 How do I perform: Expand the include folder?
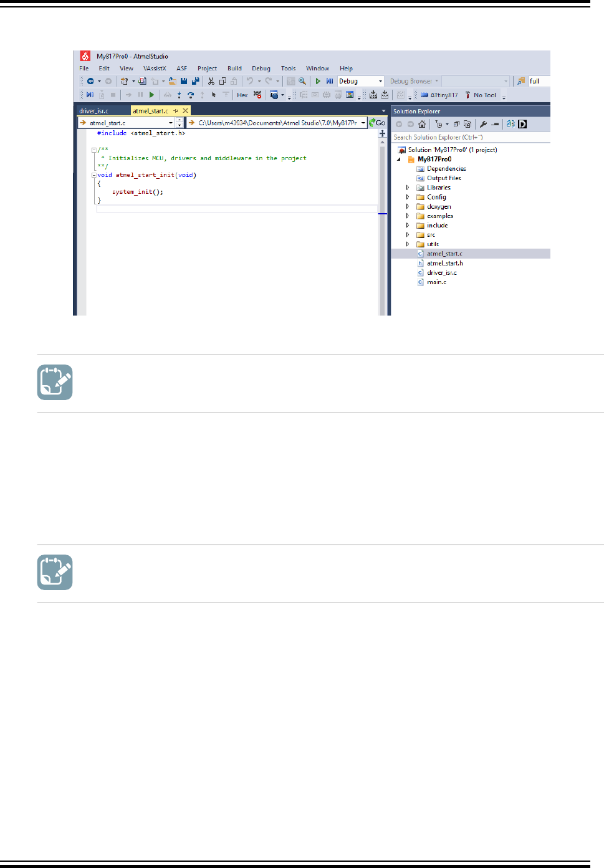pyautogui.click(x=408, y=226)
